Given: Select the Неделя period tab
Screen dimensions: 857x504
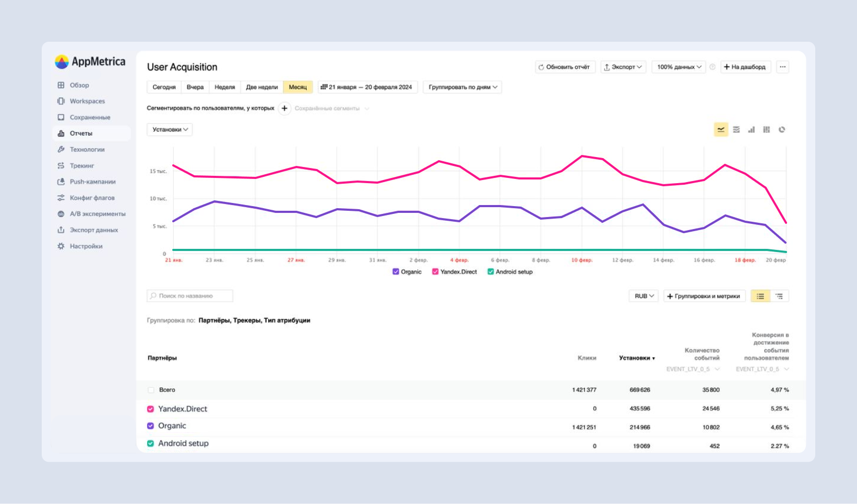Looking at the screenshot, I should (224, 87).
